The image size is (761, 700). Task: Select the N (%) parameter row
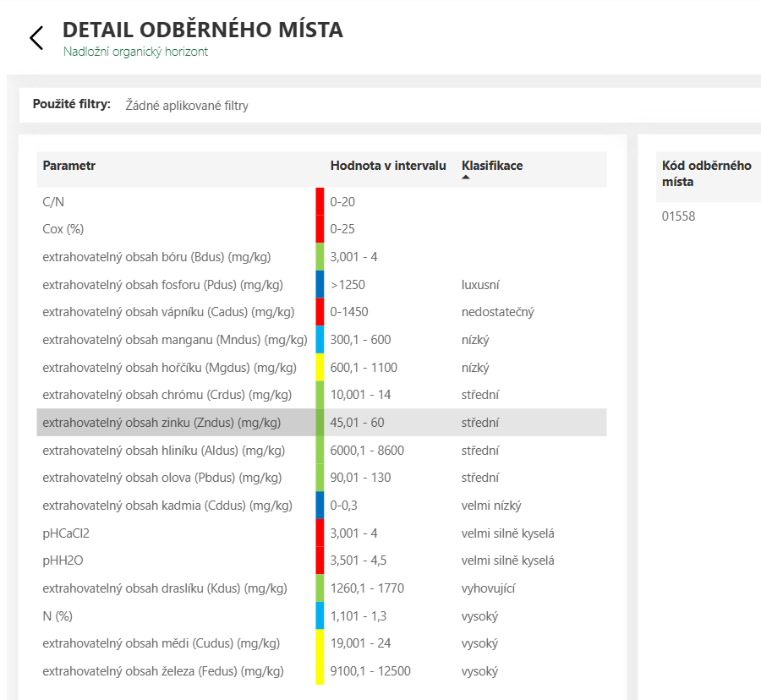point(322,616)
